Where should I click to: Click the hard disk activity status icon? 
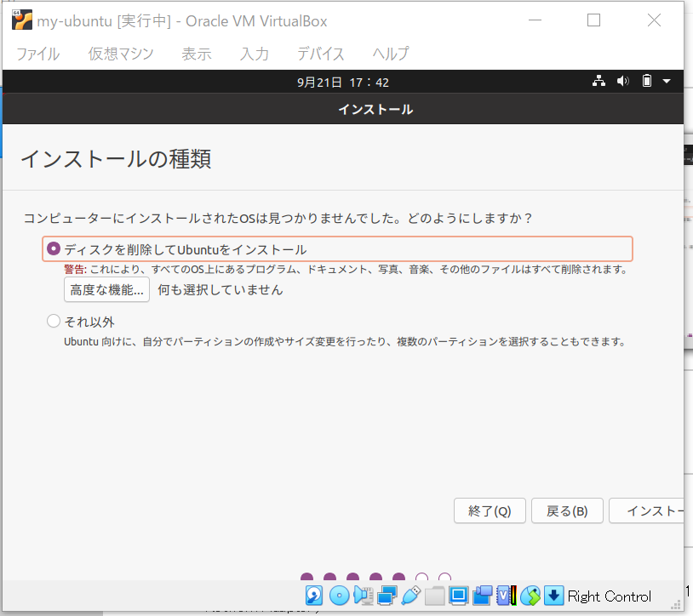314,596
